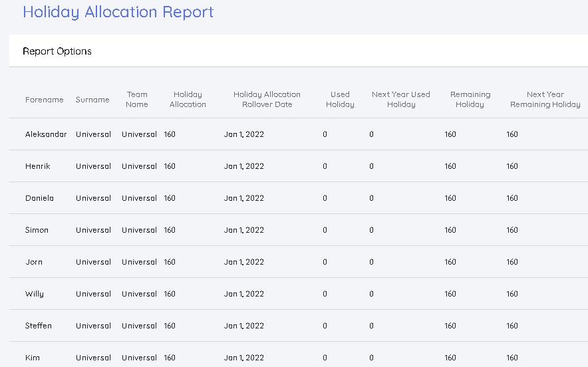Select the Aleksandar row forename
The height and width of the screenshot is (367, 588).
tap(46, 134)
